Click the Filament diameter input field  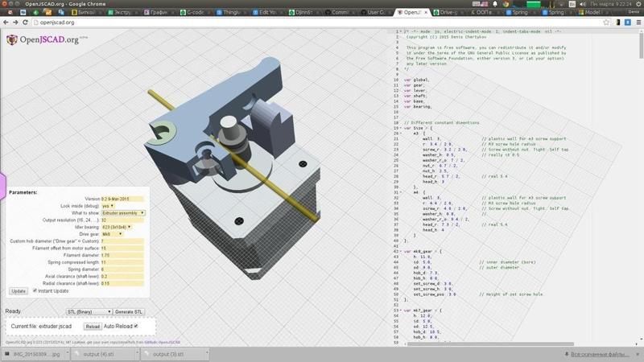point(122,255)
